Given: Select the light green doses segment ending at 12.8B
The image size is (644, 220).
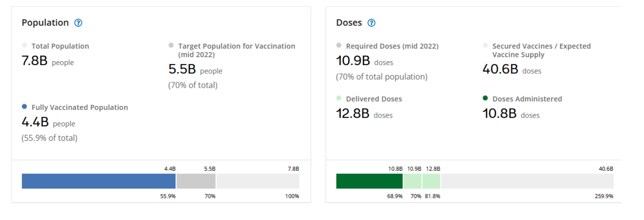Looking at the screenshot, I should click(431, 181).
